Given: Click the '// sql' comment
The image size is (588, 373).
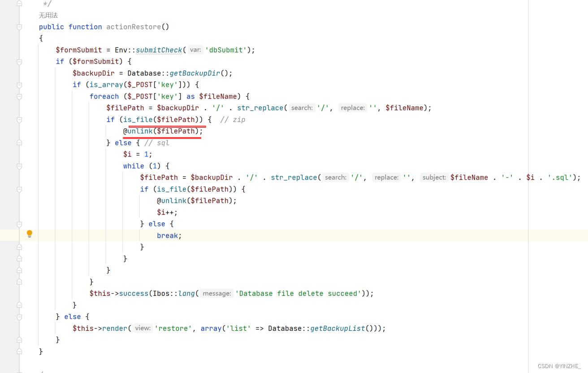Looking at the screenshot, I should [x=157, y=143].
